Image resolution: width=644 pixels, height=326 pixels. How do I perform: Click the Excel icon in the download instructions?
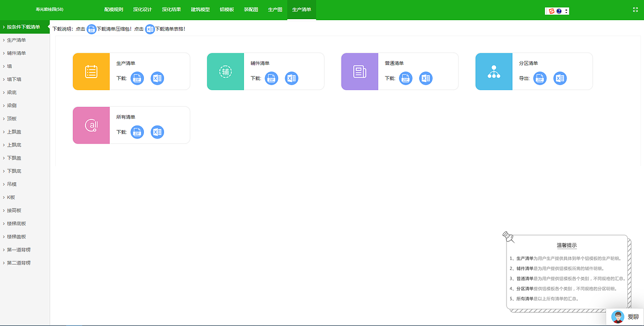(150, 29)
